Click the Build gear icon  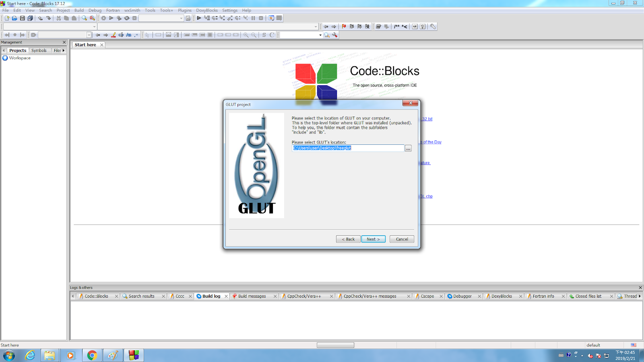pos(103,18)
